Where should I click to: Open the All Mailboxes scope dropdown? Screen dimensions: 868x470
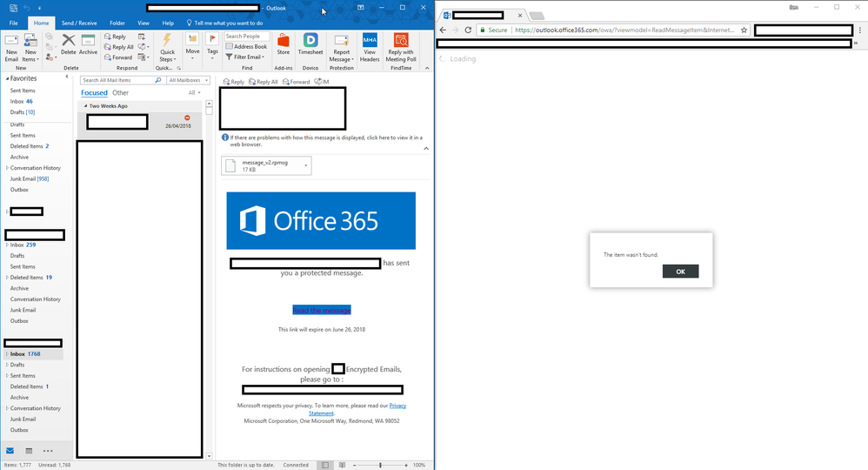[x=188, y=80]
